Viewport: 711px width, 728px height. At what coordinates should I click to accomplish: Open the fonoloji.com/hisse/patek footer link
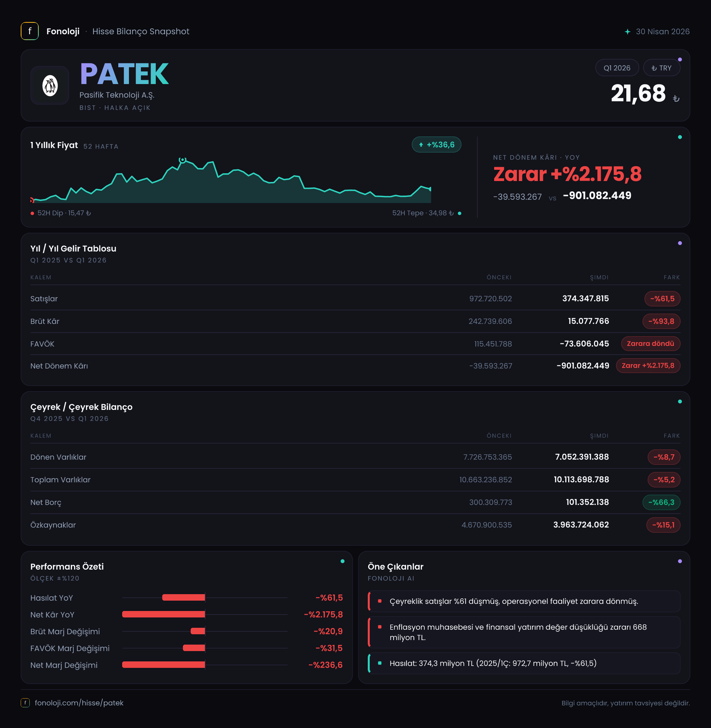click(x=79, y=702)
